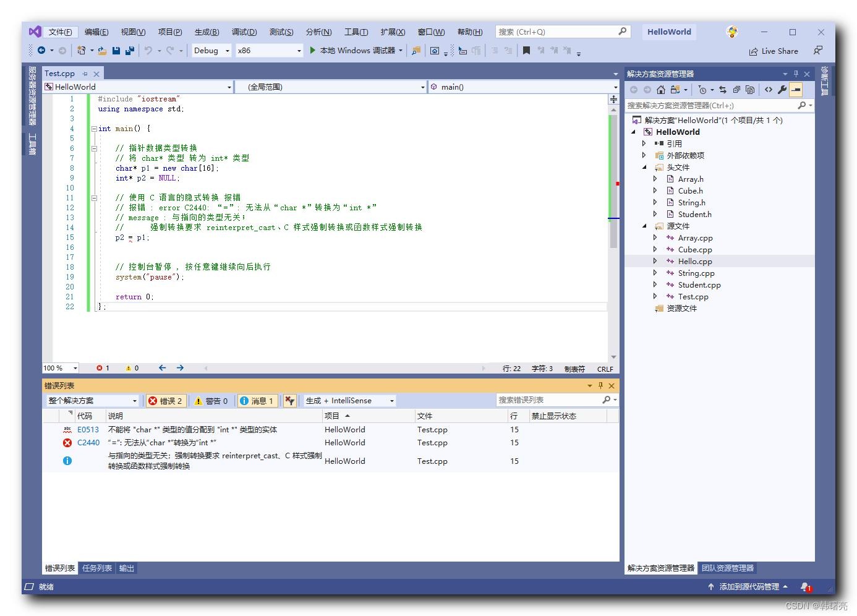Toggle the clear filter funnel icon in error list

[289, 401]
